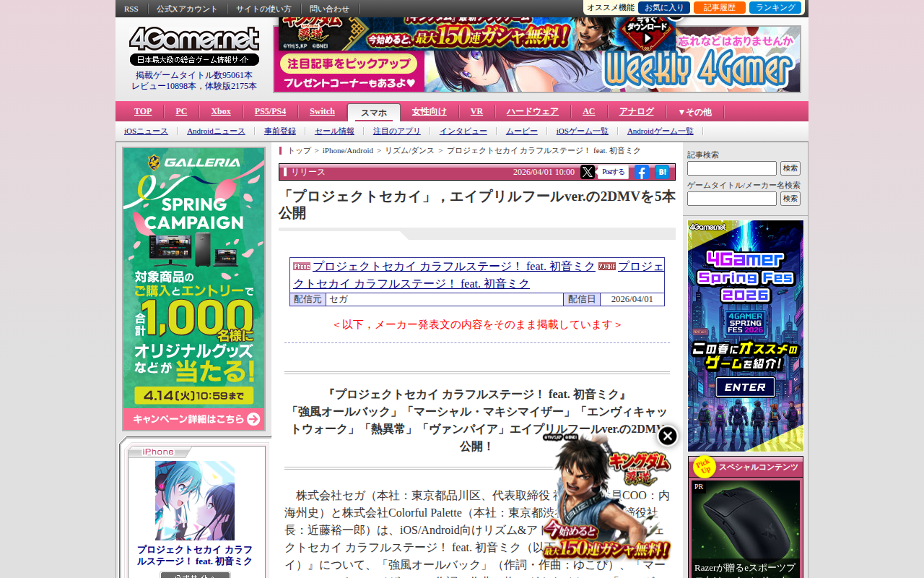This screenshot has width=924, height=578.
Task: Click the Postする share button
Action: point(614,172)
